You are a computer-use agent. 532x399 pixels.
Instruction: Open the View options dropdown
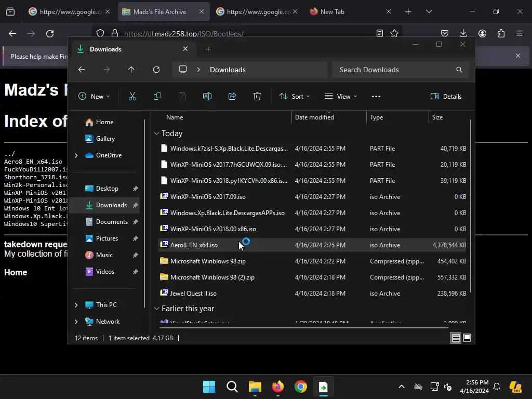point(341,96)
